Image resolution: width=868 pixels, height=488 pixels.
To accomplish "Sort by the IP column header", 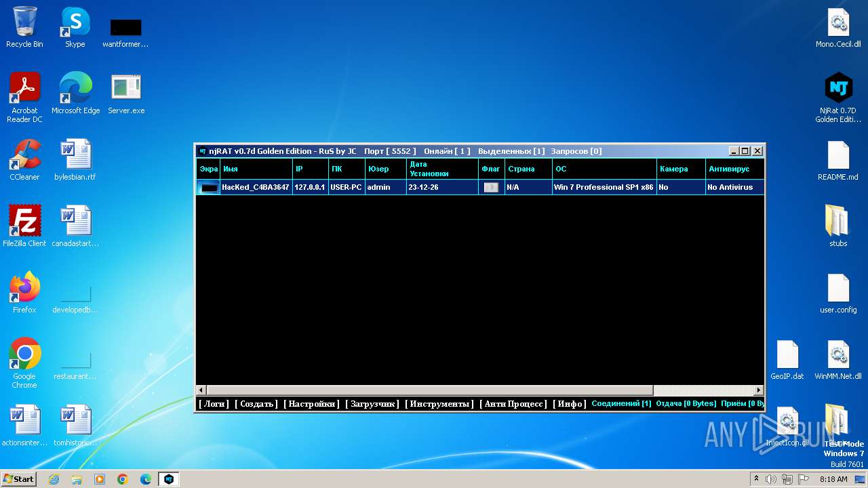I will tap(311, 169).
